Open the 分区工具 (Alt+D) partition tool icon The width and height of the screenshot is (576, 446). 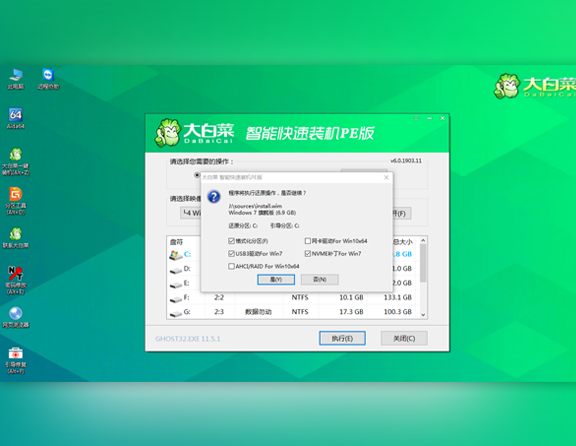pyautogui.click(x=16, y=201)
